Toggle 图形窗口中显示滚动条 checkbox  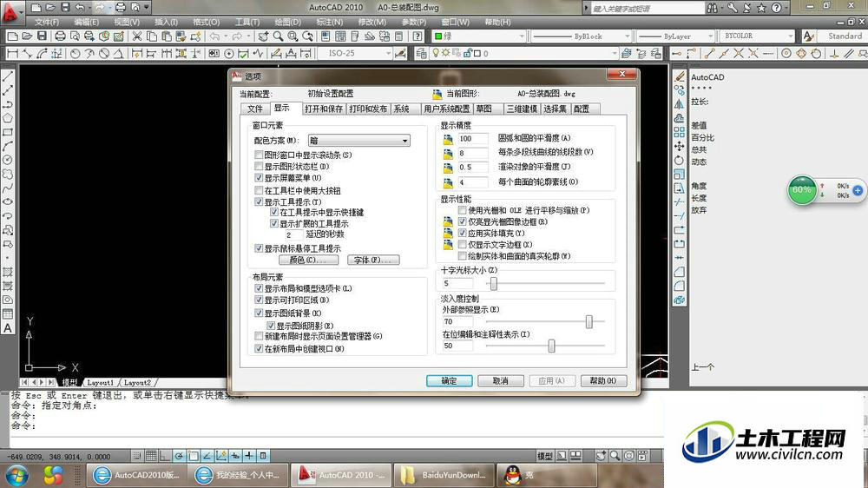click(x=259, y=155)
